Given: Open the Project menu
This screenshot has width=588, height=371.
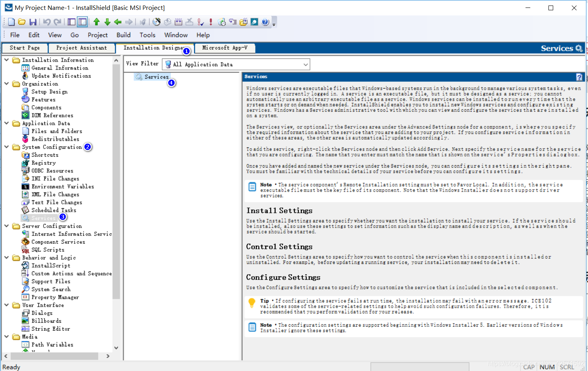Looking at the screenshot, I should (98, 35).
